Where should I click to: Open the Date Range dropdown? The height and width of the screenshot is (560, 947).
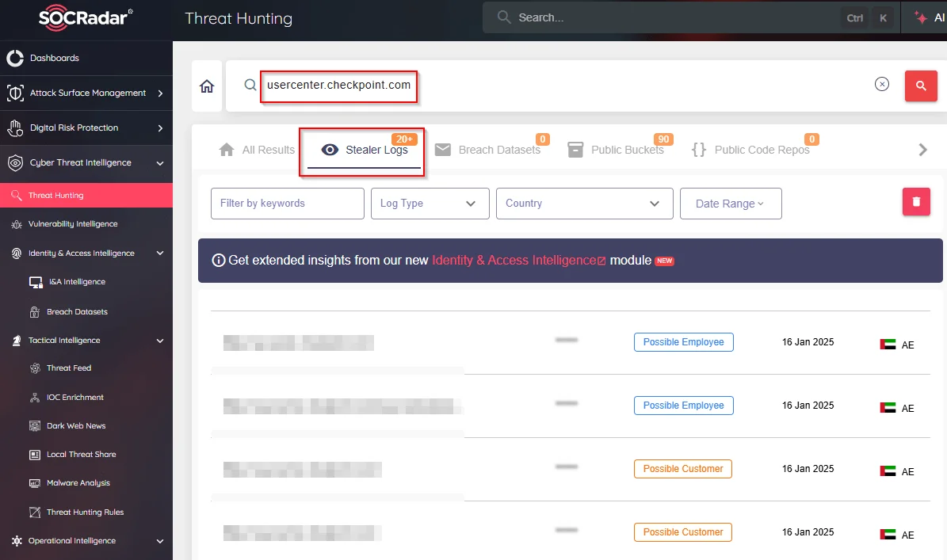point(731,204)
